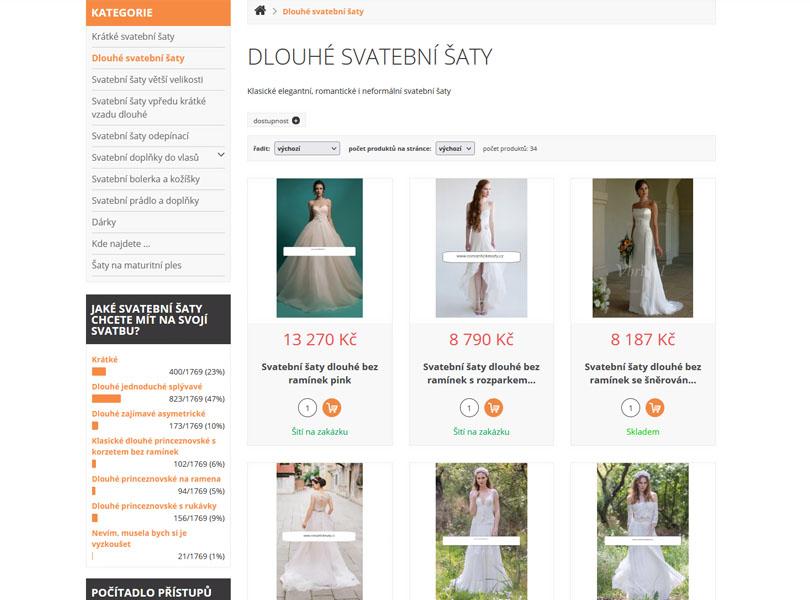Open Svatební prádlo a doplňky category

pyautogui.click(x=145, y=201)
